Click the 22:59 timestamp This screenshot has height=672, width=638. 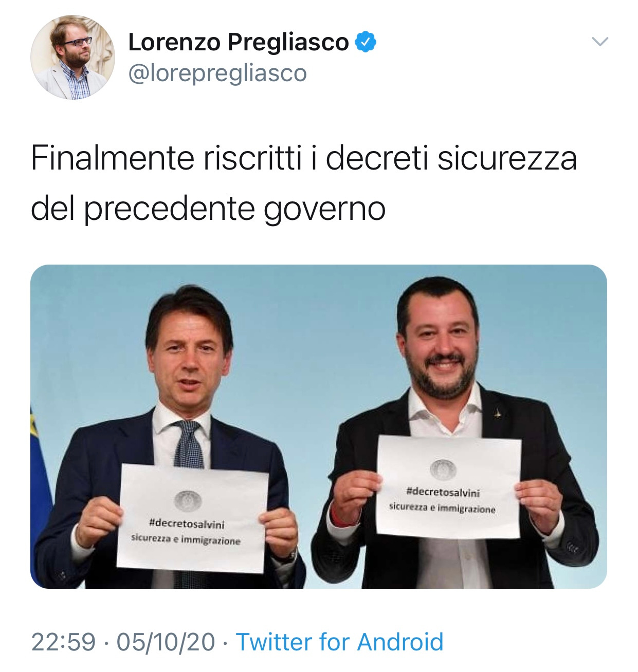[x=63, y=642]
